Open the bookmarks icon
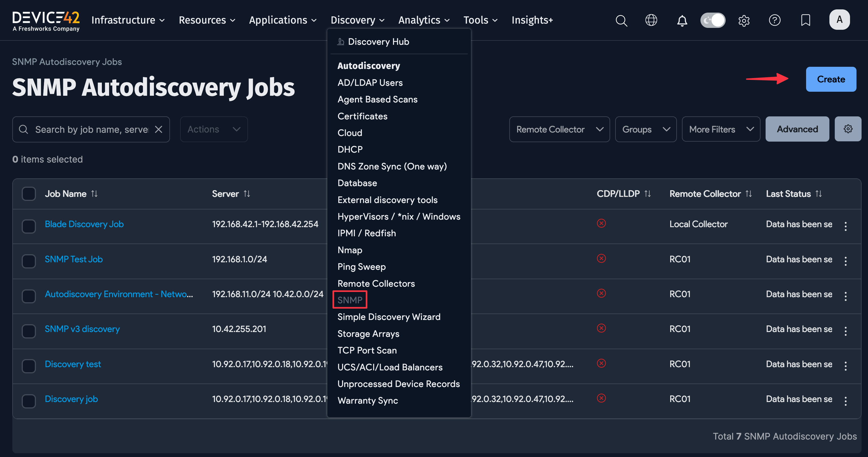 click(x=805, y=20)
